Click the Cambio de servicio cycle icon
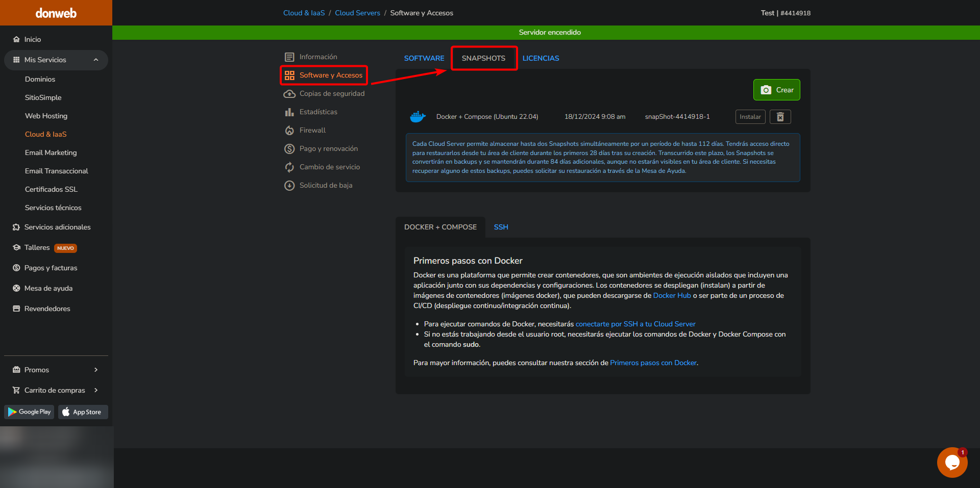This screenshot has height=488, width=980. coord(289,167)
